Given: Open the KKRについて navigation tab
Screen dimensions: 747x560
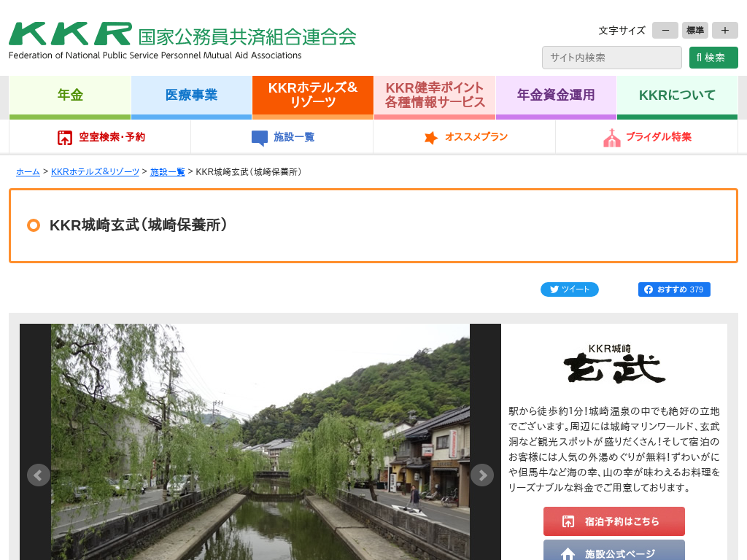Looking at the screenshot, I should coord(678,97).
